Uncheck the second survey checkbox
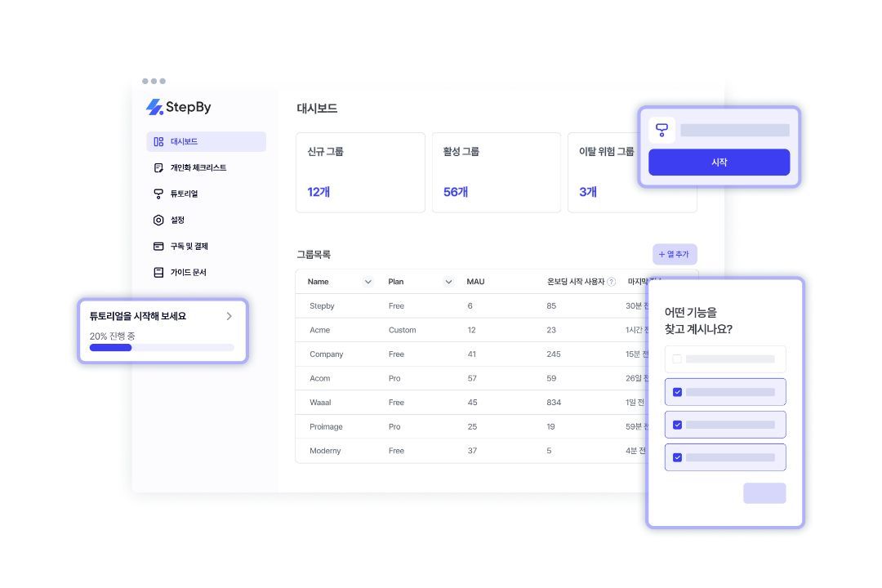 click(677, 392)
